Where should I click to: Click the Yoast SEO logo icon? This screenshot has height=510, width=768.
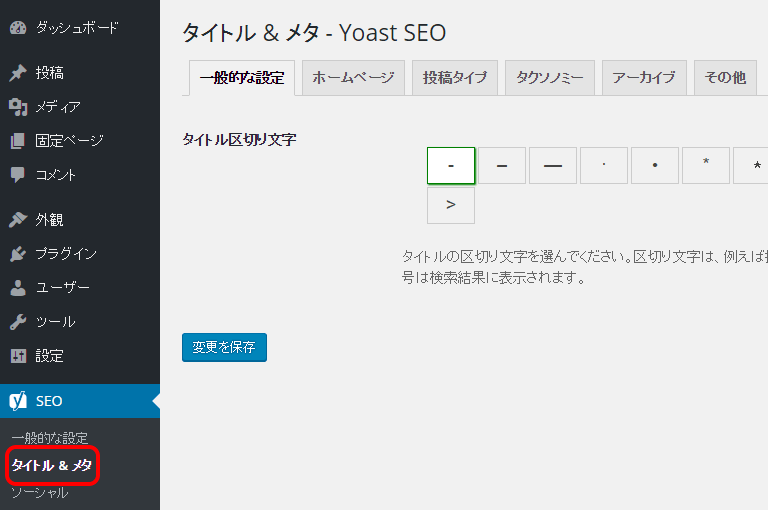click(18, 401)
